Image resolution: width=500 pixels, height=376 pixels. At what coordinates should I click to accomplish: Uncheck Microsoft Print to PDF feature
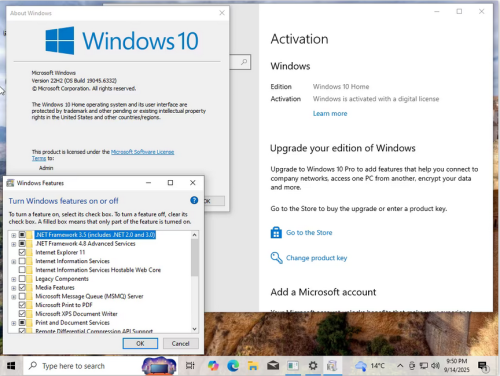coord(22,305)
